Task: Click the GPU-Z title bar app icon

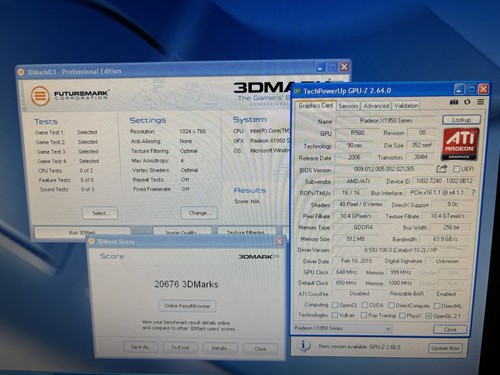Action: pos(297,91)
